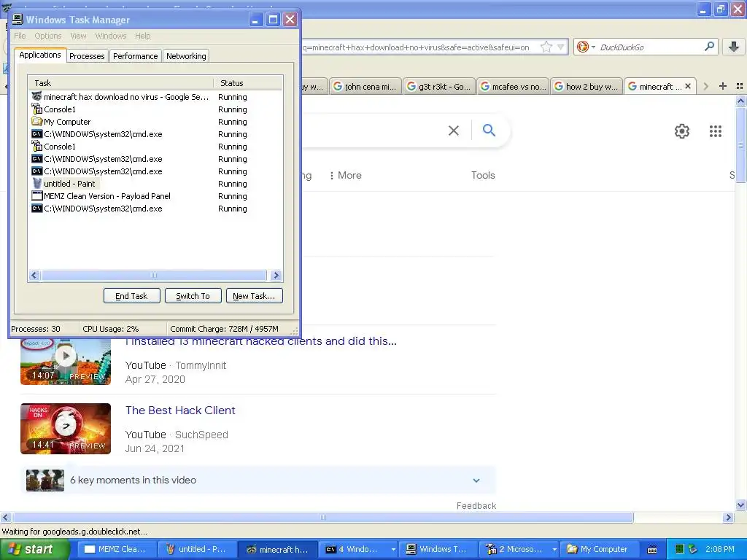
Task: Open the list all tabs grid icon
Action: coord(740,86)
